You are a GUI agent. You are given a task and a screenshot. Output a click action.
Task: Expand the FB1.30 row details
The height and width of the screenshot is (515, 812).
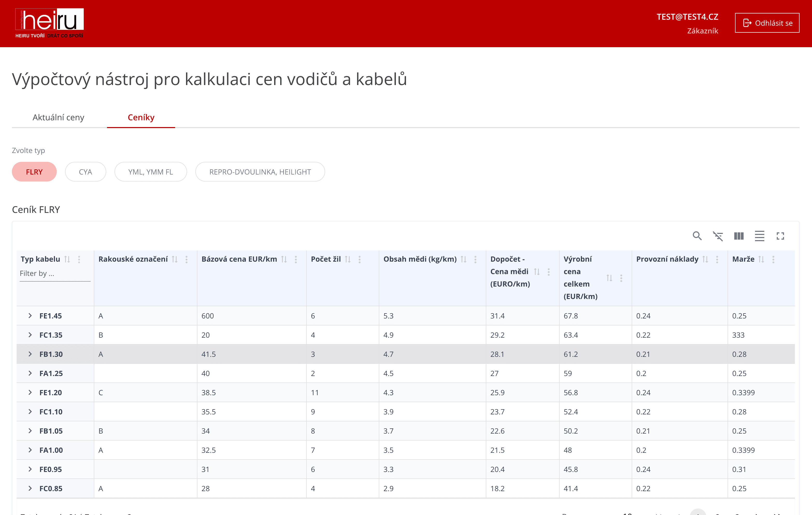[x=30, y=354]
